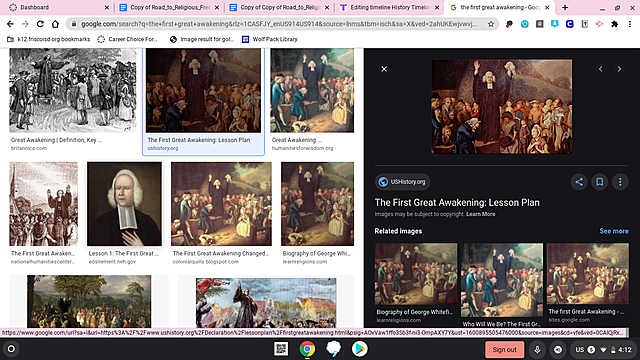Open the Chrome app in the shelf
640x360 pixels.
(x=307, y=349)
